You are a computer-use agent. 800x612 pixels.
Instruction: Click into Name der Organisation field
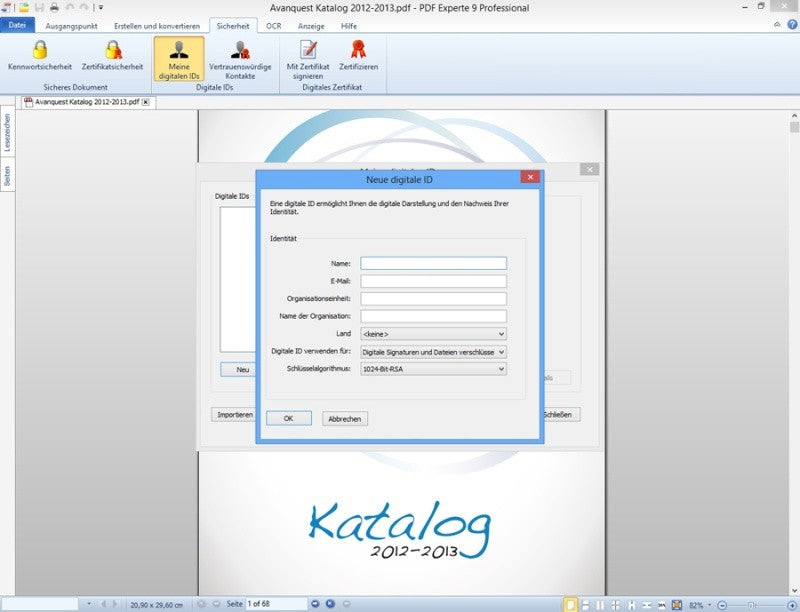[433, 316]
